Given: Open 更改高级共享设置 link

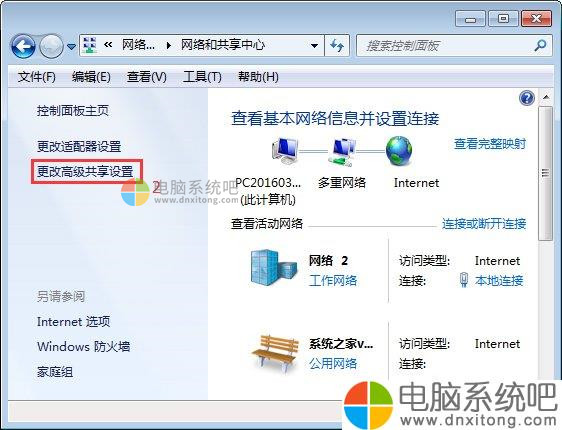Looking at the screenshot, I should pos(85,172).
